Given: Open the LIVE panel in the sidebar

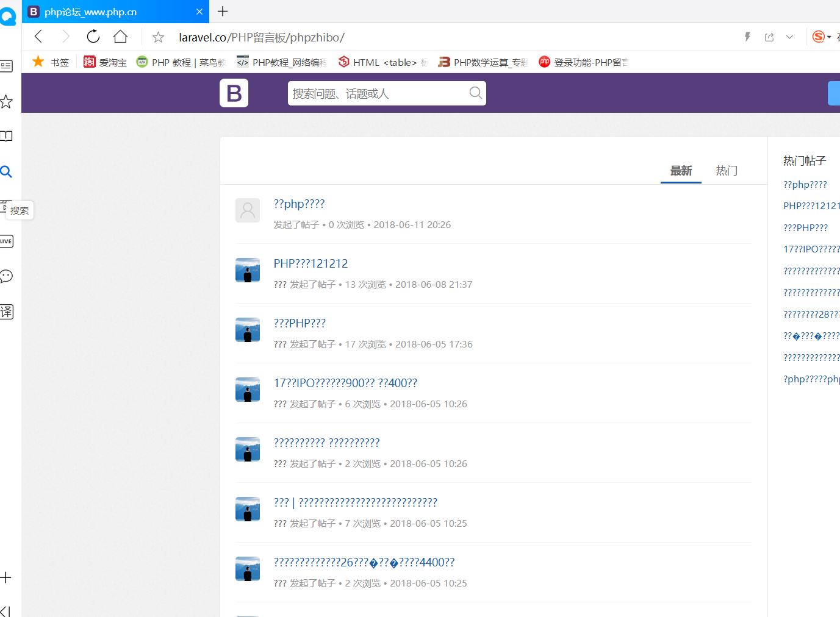Looking at the screenshot, I should 7,241.
